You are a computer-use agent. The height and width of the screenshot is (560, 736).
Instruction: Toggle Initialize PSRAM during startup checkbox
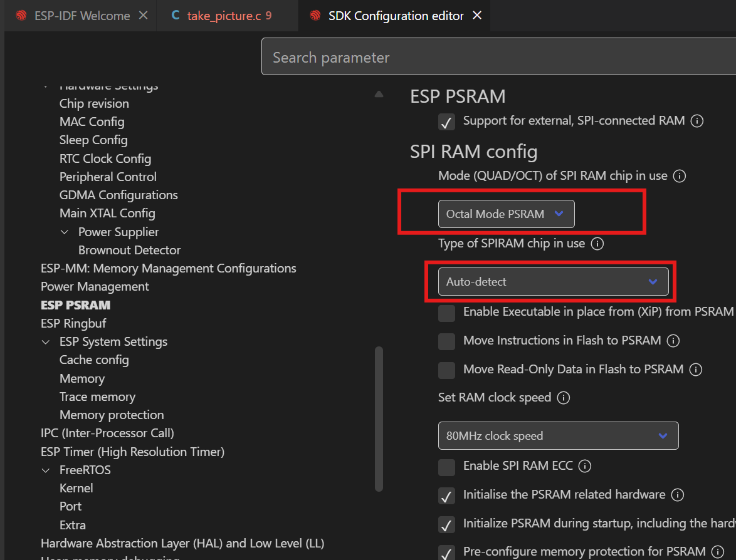tap(446, 524)
